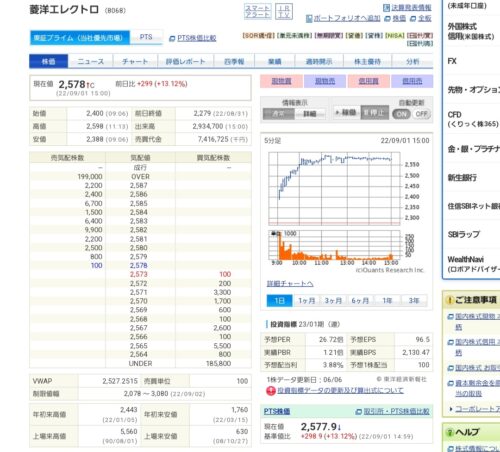Set the chart range to 1年
This screenshot has height=452, width=500.
(x=387, y=301)
